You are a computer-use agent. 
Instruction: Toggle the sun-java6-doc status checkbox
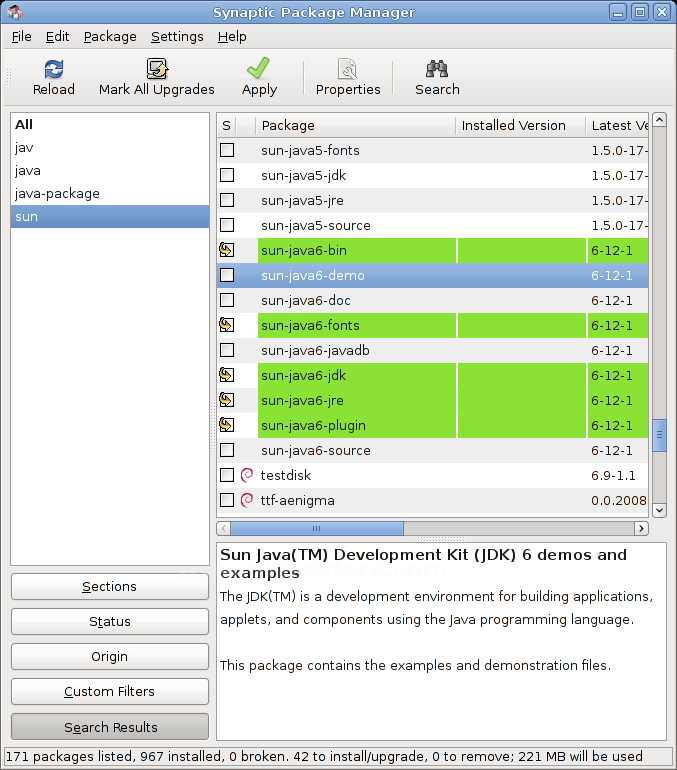pyautogui.click(x=227, y=300)
